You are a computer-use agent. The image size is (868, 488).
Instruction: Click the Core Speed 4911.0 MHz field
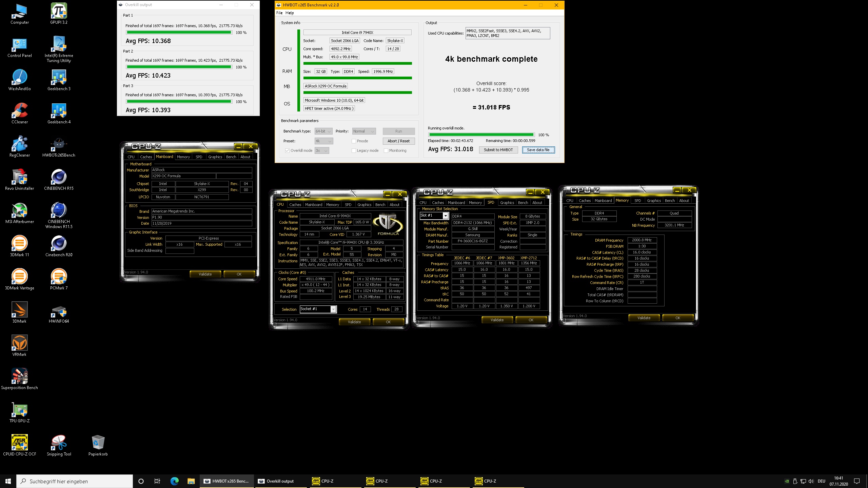[x=316, y=279]
